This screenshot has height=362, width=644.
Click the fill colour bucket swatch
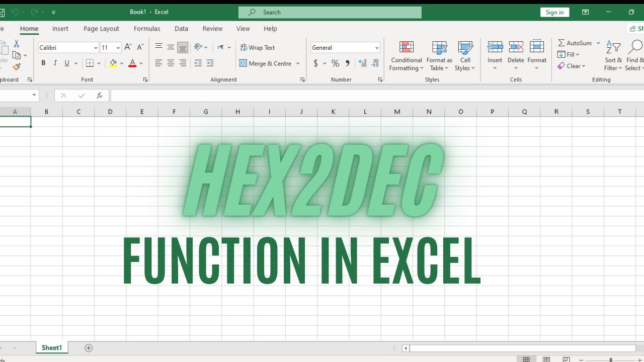pyautogui.click(x=113, y=63)
